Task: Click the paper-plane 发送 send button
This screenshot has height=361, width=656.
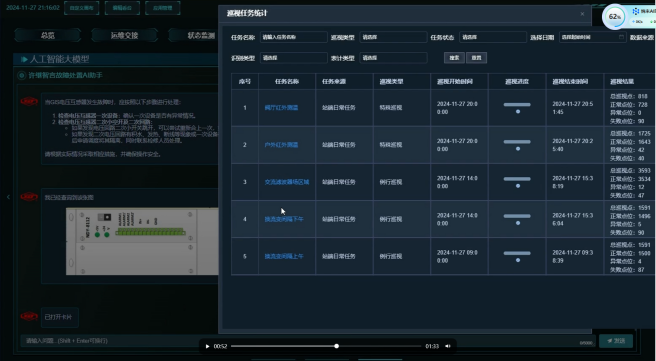Action: [x=615, y=341]
